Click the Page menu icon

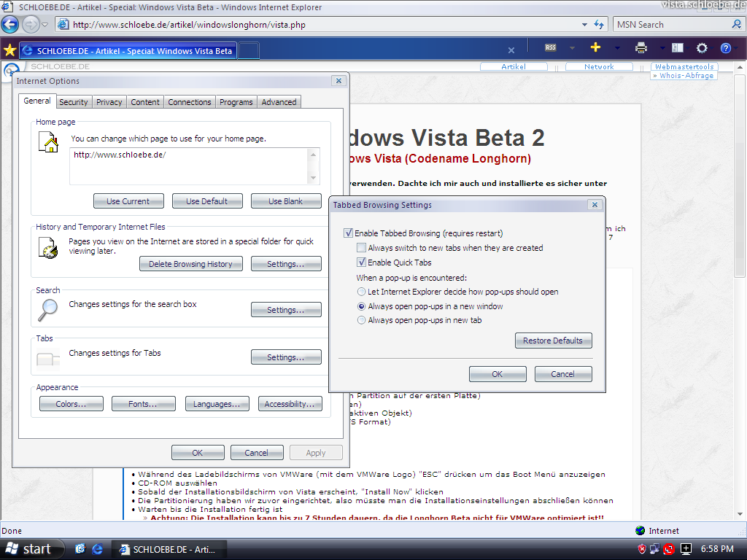coord(678,47)
